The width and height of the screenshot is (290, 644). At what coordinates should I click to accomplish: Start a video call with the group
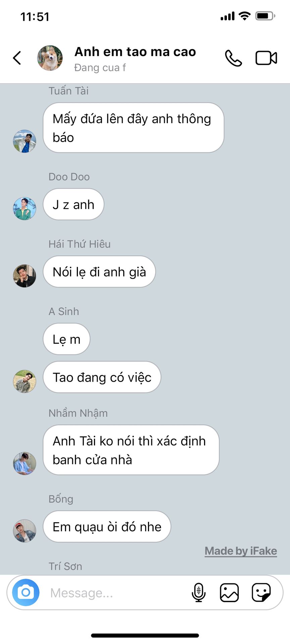click(x=266, y=58)
